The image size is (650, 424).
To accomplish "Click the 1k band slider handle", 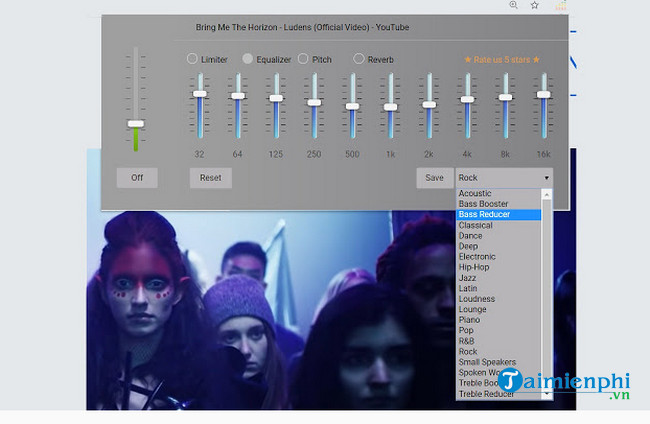I will pyautogui.click(x=390, y=107).
